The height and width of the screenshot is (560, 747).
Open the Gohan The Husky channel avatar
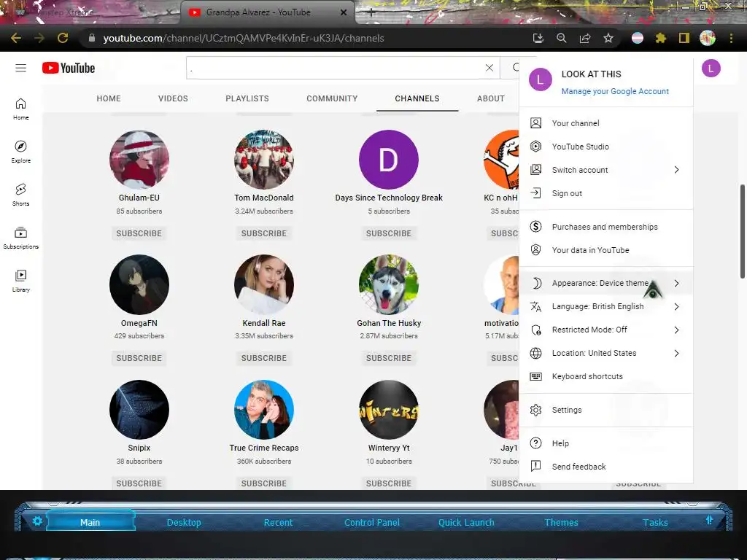[389, 285]
